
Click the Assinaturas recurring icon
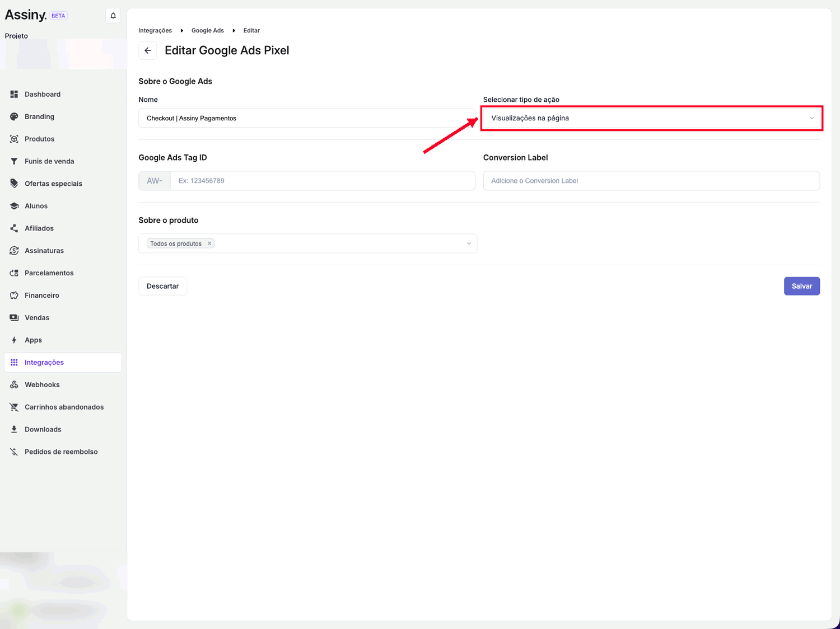[x=14, y=251]
